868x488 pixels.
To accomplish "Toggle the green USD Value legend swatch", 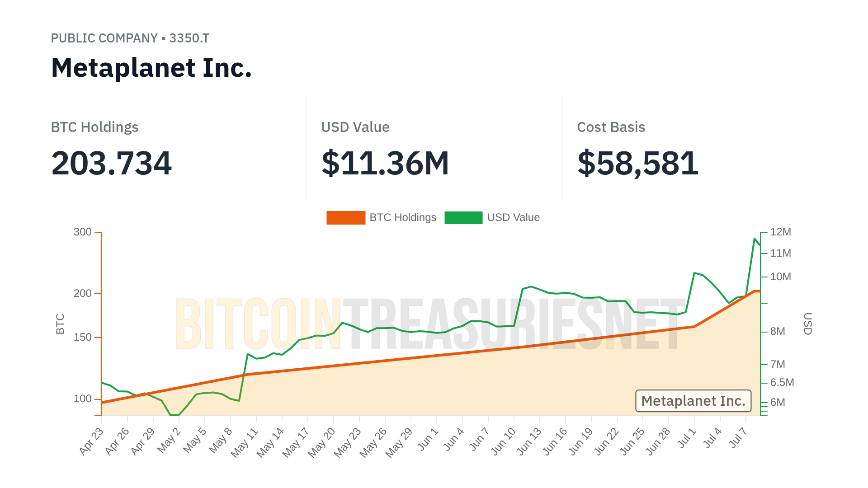I will (x=463, y=218).
